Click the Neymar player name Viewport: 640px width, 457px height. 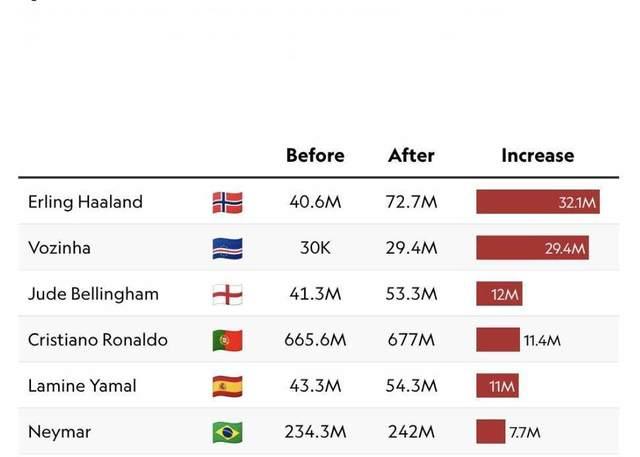click(60, 432)
